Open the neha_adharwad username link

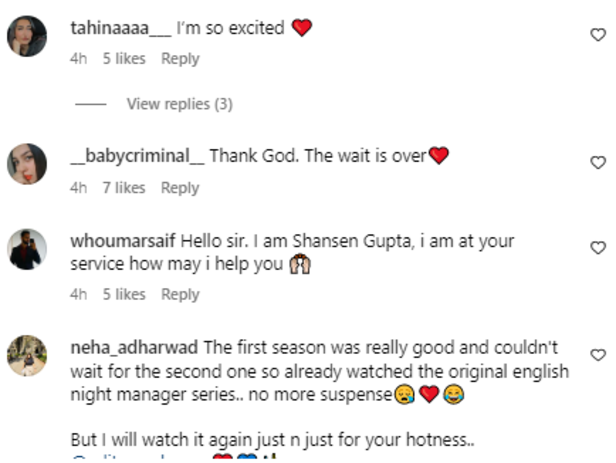[x=134, y=348]
